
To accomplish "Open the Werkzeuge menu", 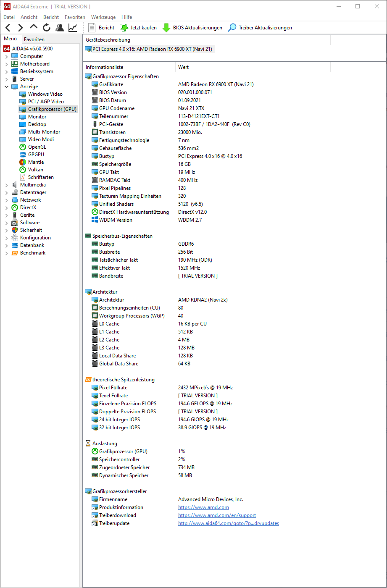I will 103,17.
